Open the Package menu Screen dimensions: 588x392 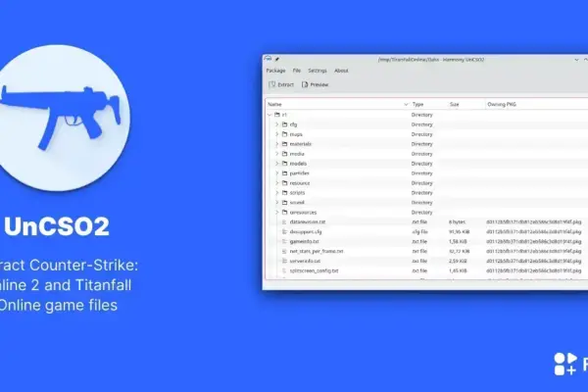[275, 71]
